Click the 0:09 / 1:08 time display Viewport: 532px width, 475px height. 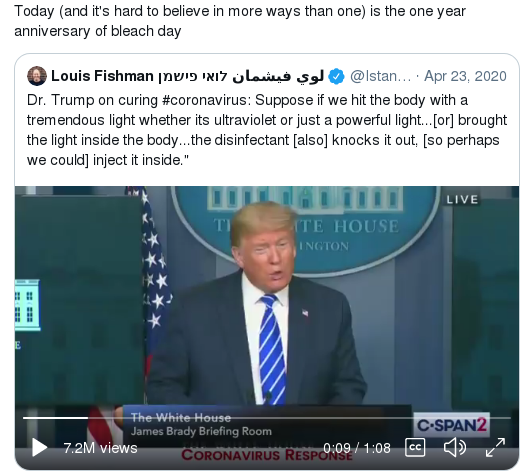pyautogui.click(x=357, y=448)
